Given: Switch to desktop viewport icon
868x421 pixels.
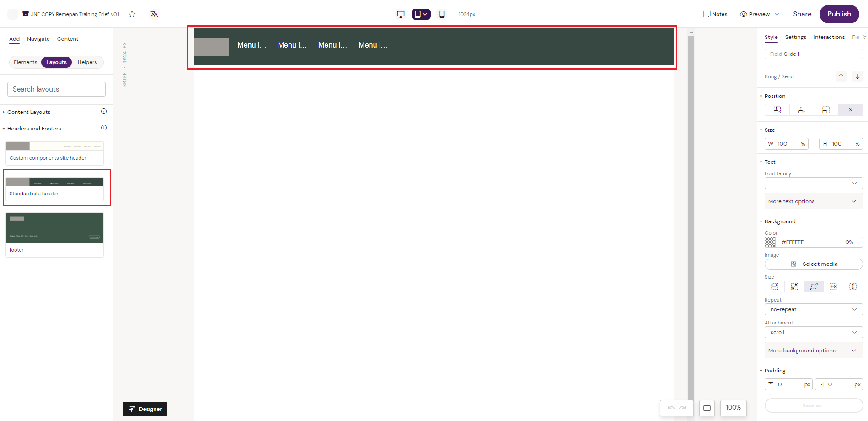Looking at the screenshot, I should point(401,14).
